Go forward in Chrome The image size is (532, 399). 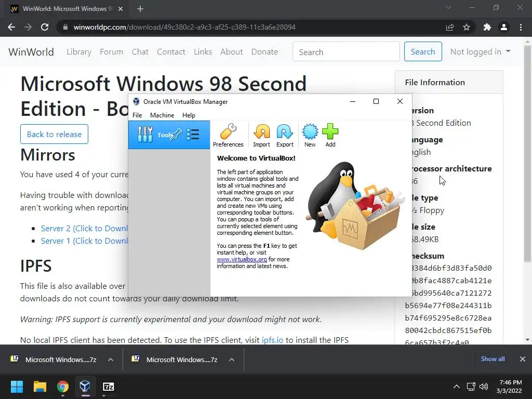coord(28,27)
